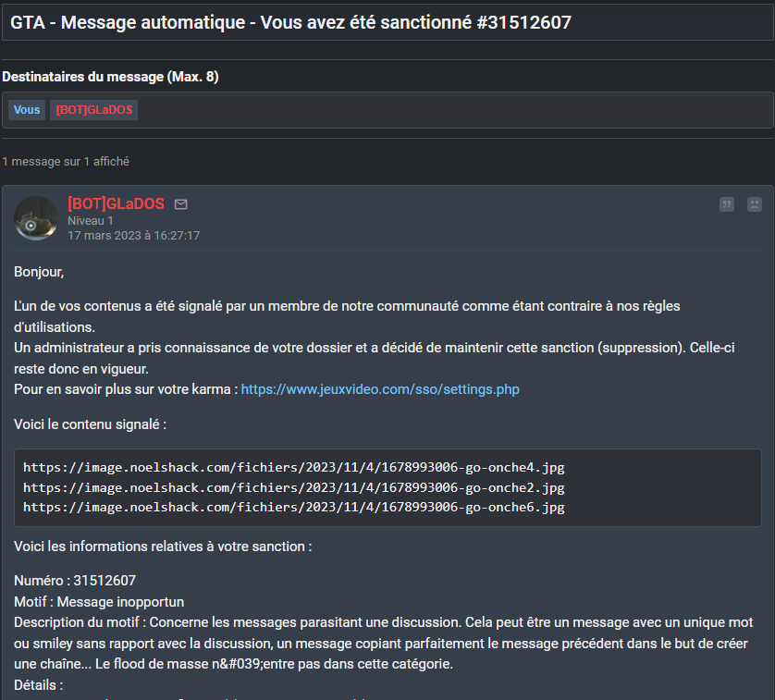Click the '1 message sur 1 affiché' counter
This screenshot has width=775, height=700.
pyautogui.click(x=66, y=161)
